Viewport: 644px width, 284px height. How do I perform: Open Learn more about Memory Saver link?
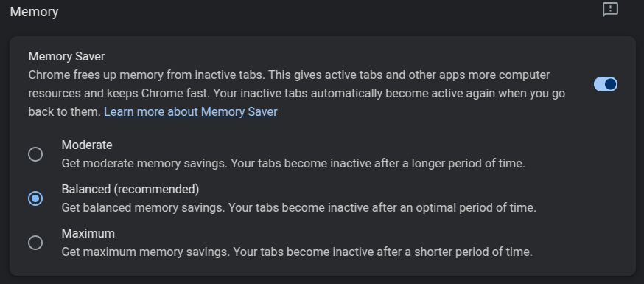click(x=191, y=111)
